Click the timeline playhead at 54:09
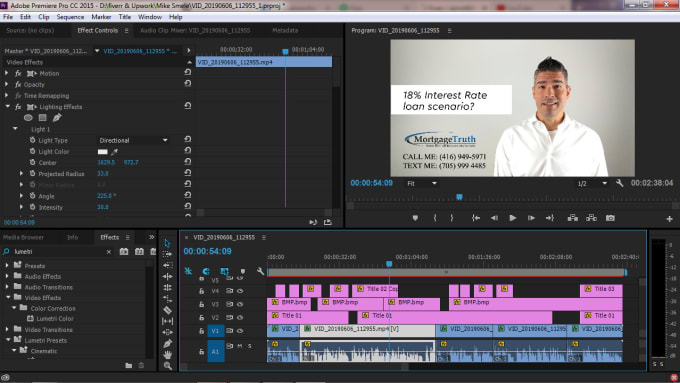The image size is (680, 383). pyautogui.click(x=389, y=264)
